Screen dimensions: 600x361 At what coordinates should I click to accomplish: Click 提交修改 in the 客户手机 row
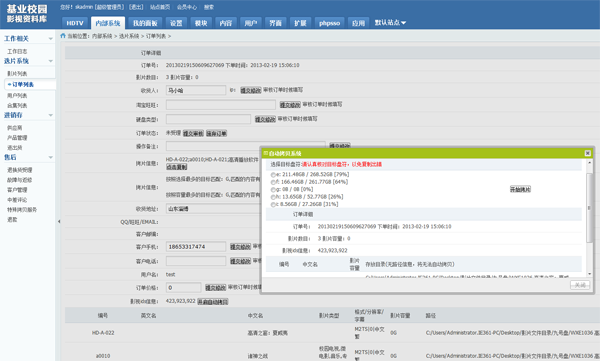pyautogui.click(x=240, y=247)
